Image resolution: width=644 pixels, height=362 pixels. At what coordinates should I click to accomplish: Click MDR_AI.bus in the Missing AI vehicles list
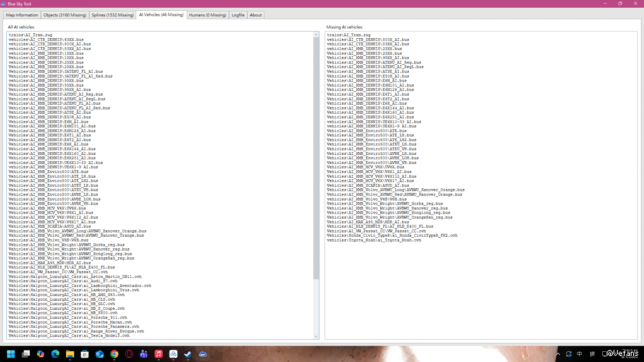click(368, 222)
